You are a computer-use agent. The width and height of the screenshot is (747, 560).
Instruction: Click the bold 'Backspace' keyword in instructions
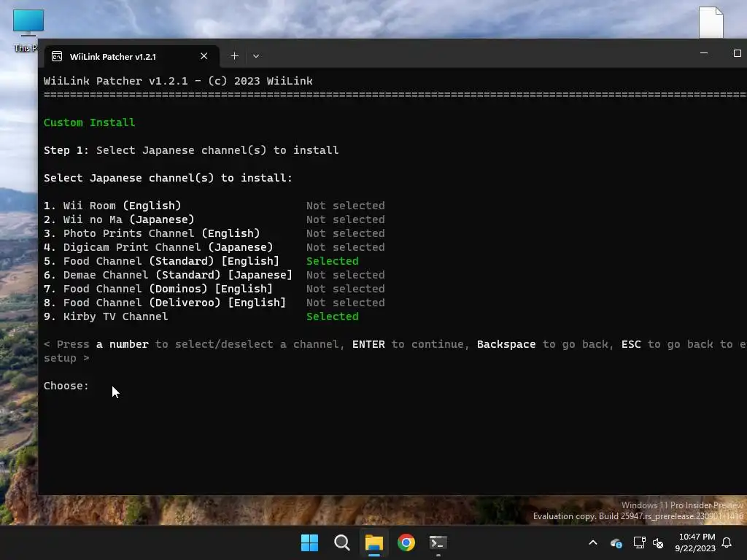pyautogui.click(x=506, y=344)
